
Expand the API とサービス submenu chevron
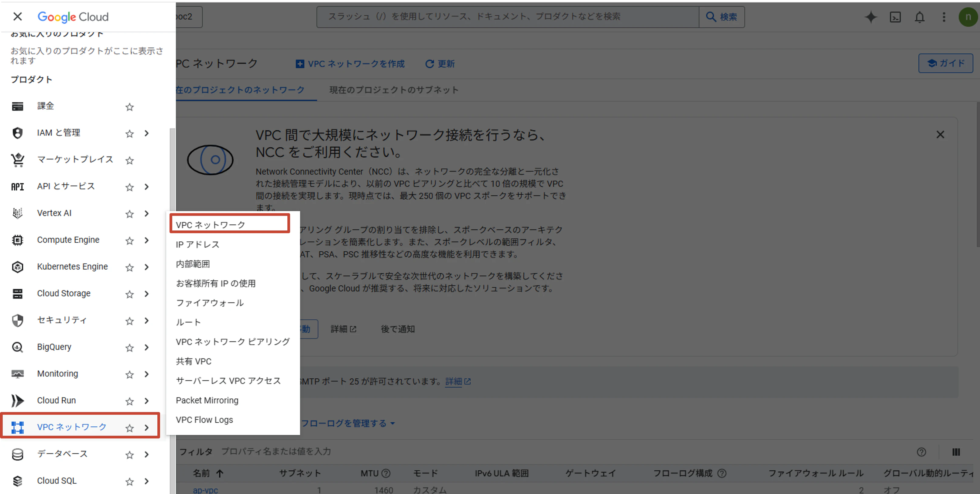click(x=147, y=187)
